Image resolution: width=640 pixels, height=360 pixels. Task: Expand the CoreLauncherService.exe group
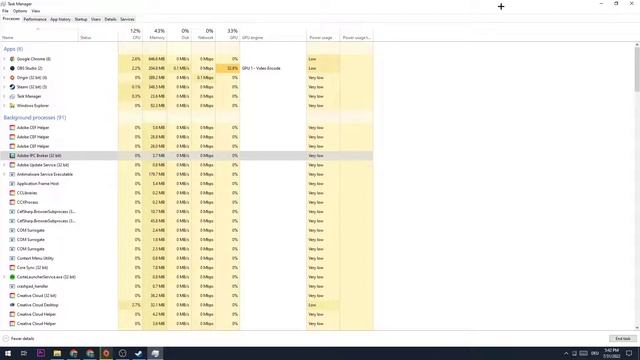click(4, 277)
